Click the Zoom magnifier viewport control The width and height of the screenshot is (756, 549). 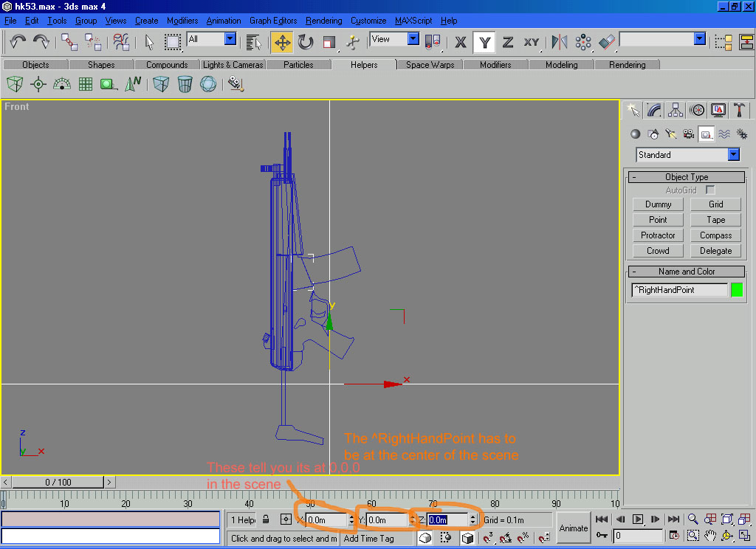click(x=693, y=519)
